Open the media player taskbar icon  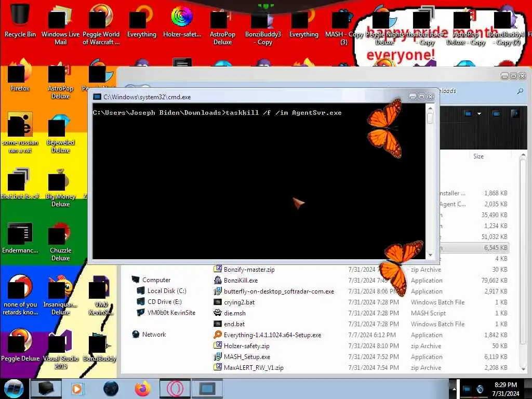click(x=77, y=389)
